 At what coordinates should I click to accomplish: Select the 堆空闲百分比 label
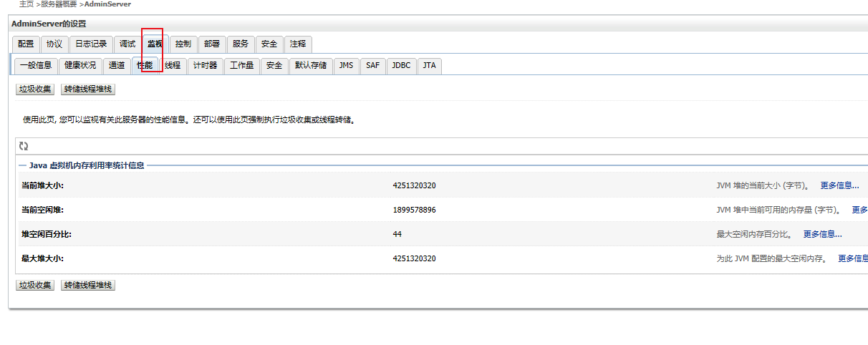[x=47, y=234]
